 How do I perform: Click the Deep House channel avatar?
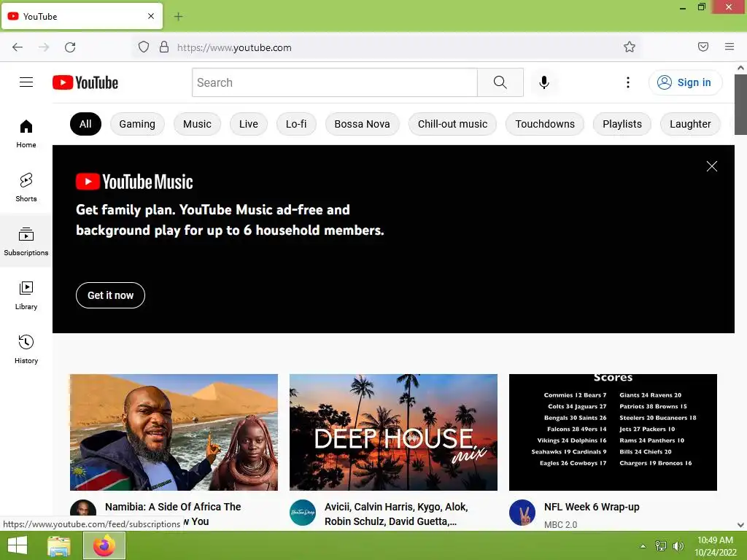(303, 513)
